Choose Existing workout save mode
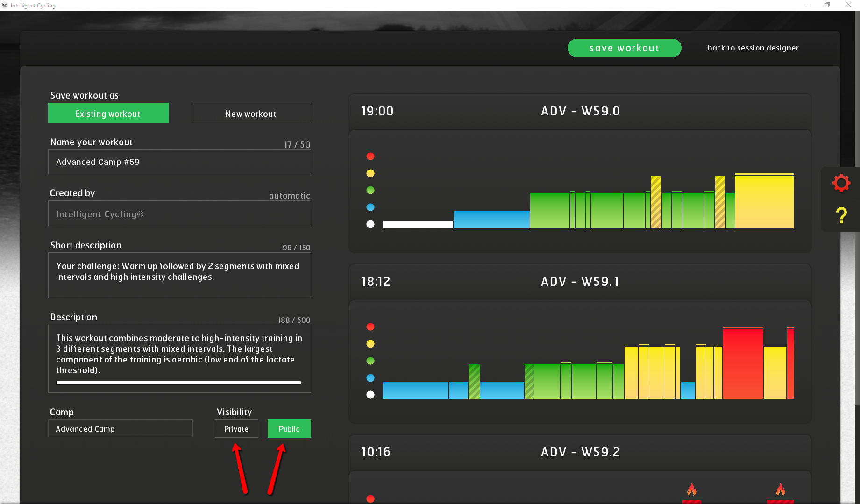The image size is (860, 504). click(x=108, y=114)
